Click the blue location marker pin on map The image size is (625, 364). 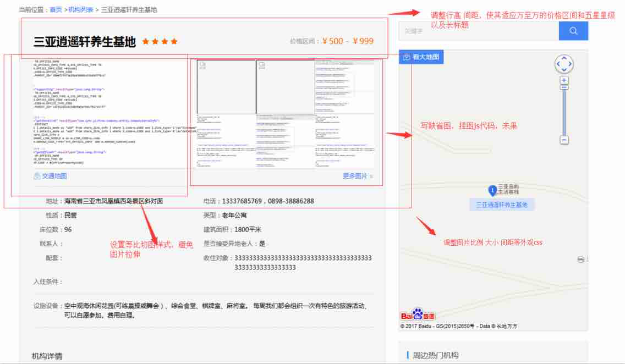click(493, 190)
